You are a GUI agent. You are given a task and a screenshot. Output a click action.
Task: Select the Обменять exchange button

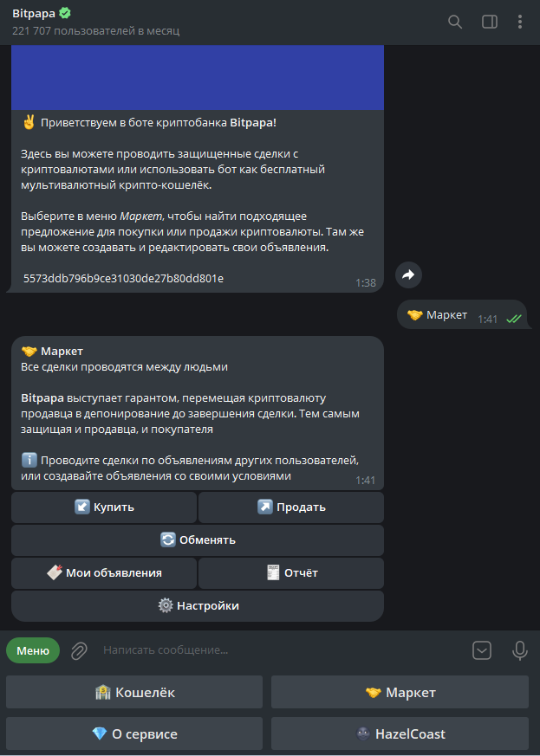[198, 540]
